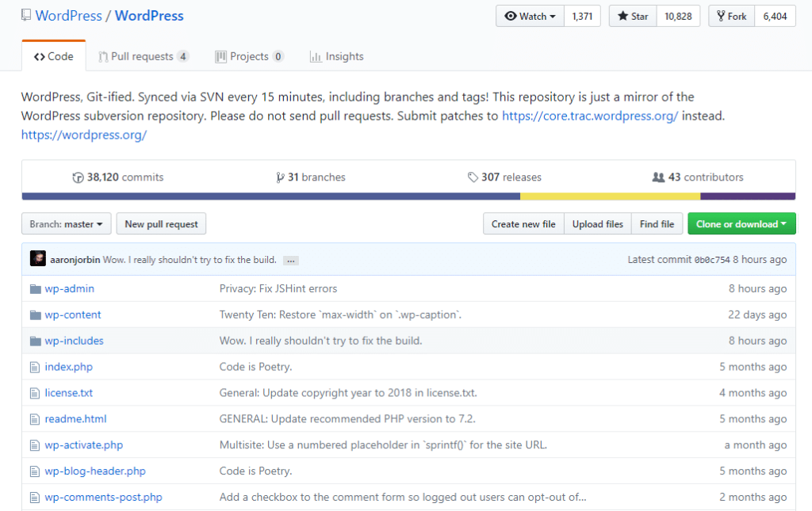Switch to the Pull requests tab

[x=143, y=55]
